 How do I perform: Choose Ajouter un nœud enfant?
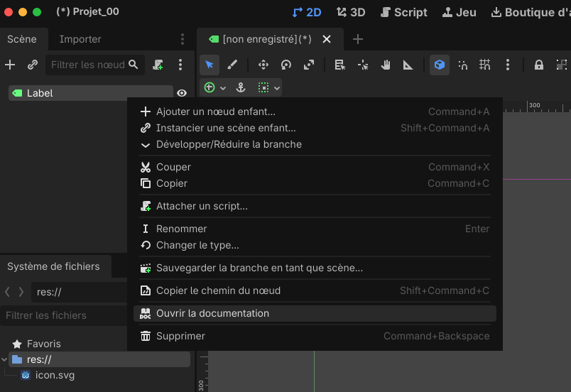click(315, 111)
